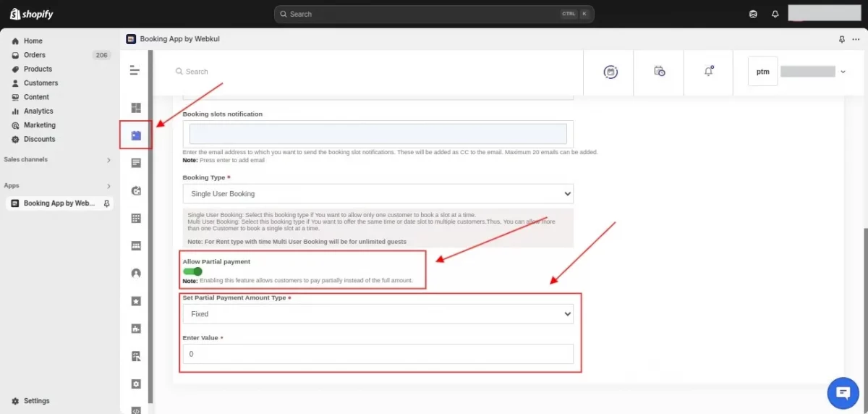Open Set Partial Payment Amount Type dropdown

tap(378, 314)
